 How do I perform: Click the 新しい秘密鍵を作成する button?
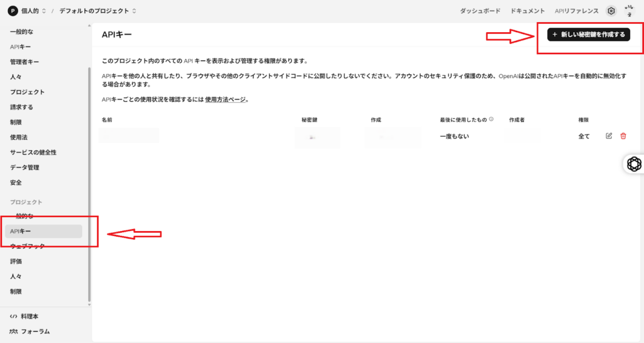point(588,35)
